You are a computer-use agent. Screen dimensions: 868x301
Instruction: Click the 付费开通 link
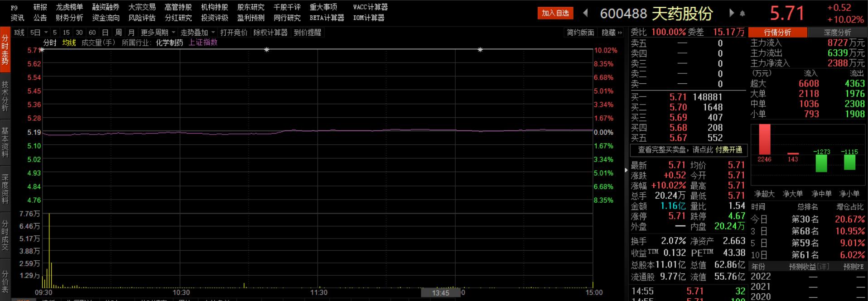tap(729, 150)
